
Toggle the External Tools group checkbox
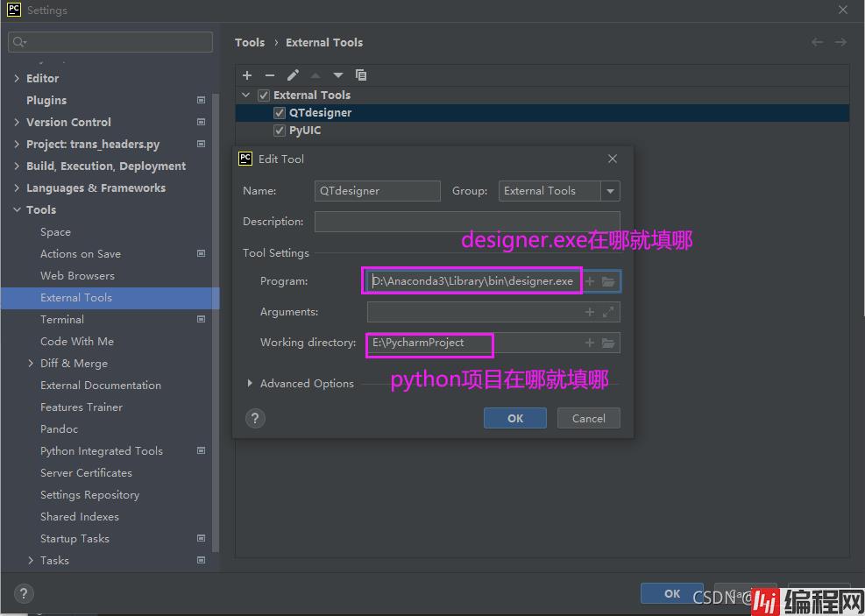pos(264,96)
